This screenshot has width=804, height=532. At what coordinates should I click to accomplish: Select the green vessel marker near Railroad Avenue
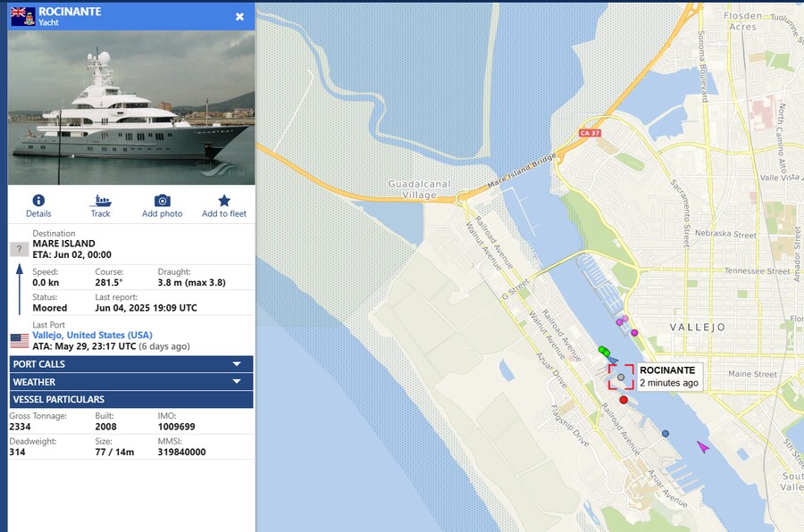[x=604, y=351]
